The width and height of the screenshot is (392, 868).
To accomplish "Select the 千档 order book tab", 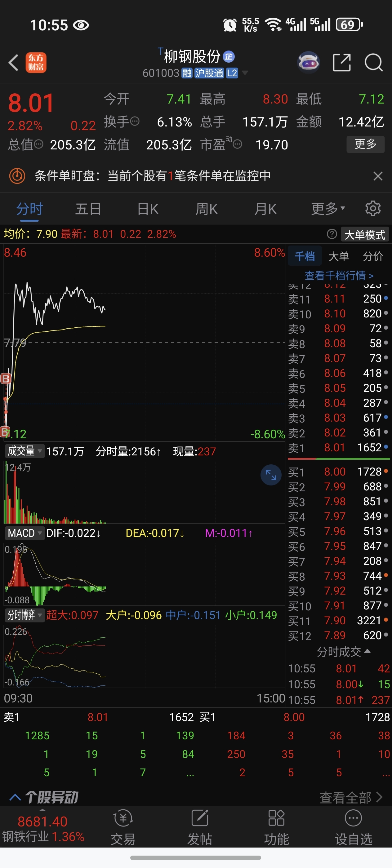I will click(x=304, y=256).
